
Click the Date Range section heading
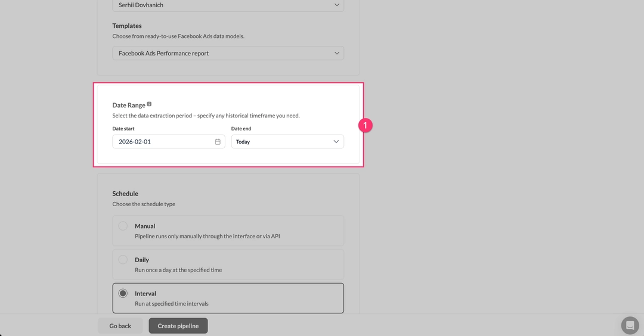[128, 105]
